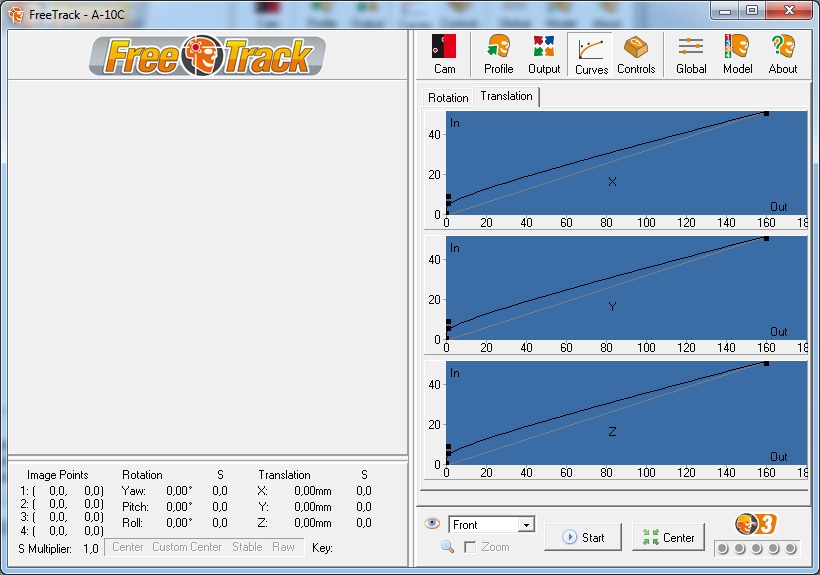
Task: Click the third LED indicator dot
Action: click(x=757, y=548)
